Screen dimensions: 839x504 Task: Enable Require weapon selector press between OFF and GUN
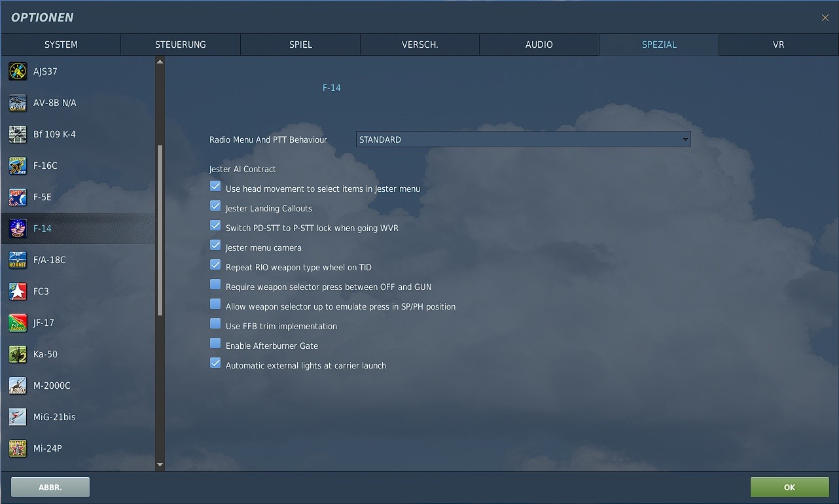click(x=215, y=285)
